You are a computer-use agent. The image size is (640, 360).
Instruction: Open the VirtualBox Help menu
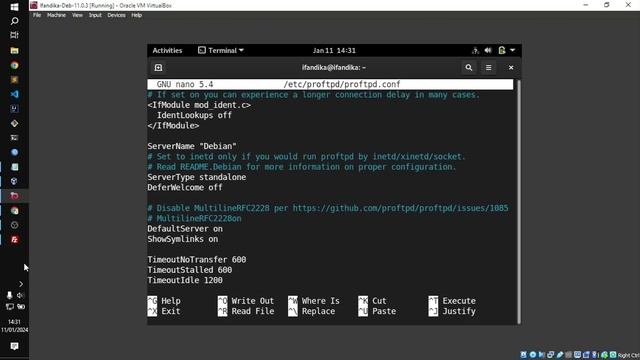(x=136, y=15)
